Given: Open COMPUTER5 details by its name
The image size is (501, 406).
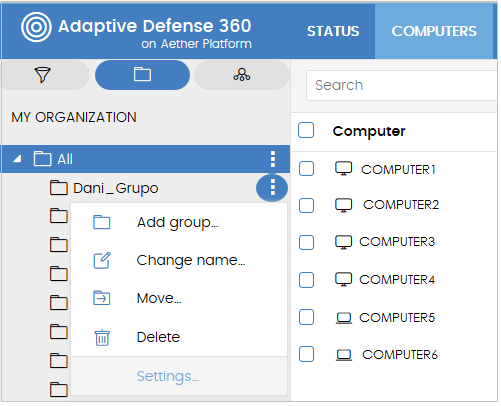Looking at the screenshot, I should [x=397, y=318].
